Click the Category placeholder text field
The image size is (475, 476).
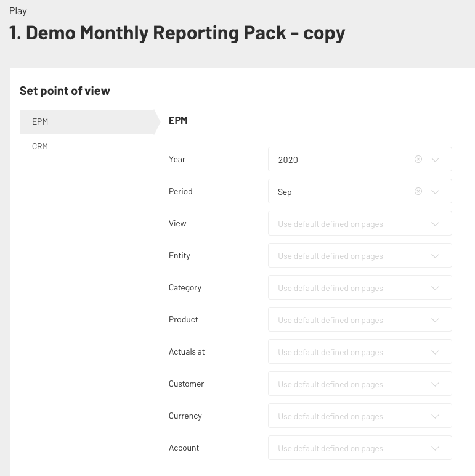click(x=360, y=287)
